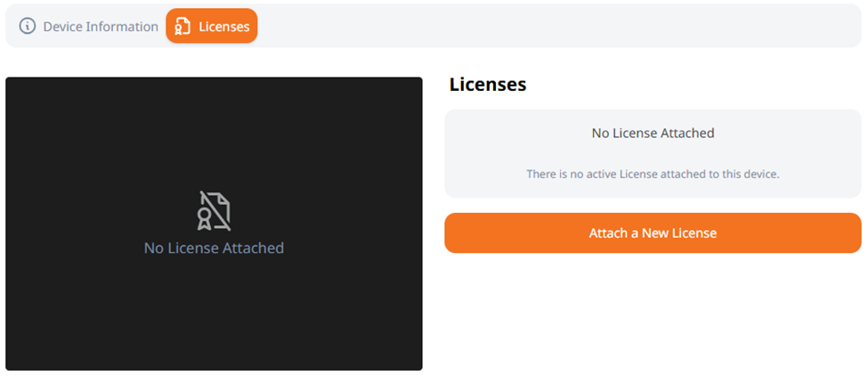Click the white empty area below the attach button
The image size is (868, 377).
pos(653,313)
